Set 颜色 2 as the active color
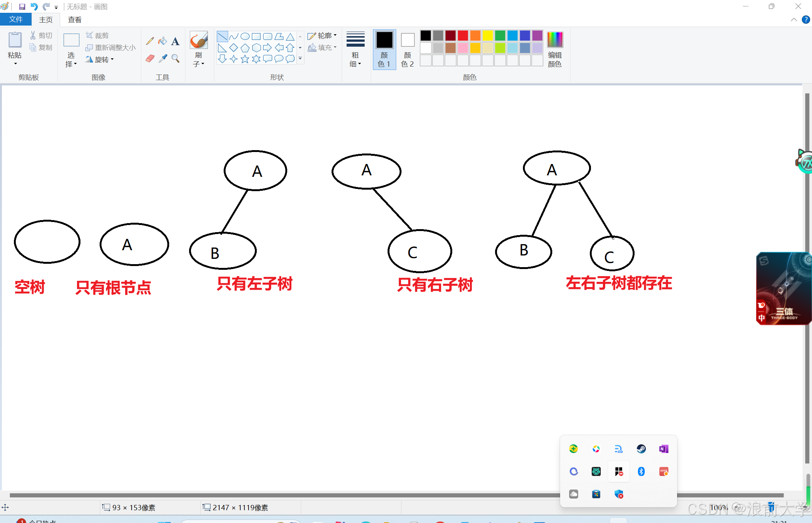Screen dimensions: 812x523 (407, 49)
